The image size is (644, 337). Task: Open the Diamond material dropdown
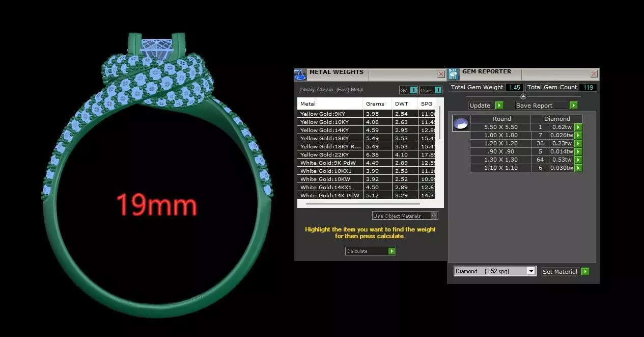coord(495,271)
